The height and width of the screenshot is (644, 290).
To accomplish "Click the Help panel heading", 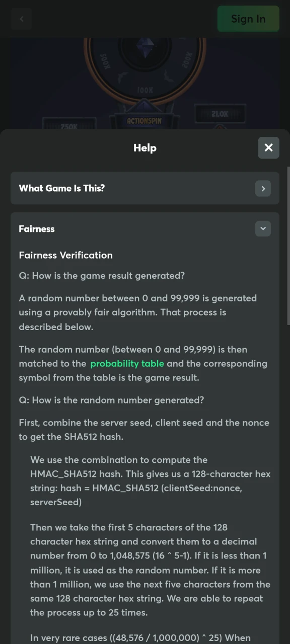I will click(145, 148).
